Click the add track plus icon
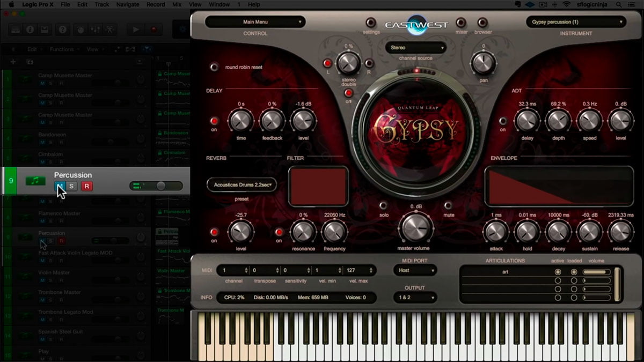 13,62
